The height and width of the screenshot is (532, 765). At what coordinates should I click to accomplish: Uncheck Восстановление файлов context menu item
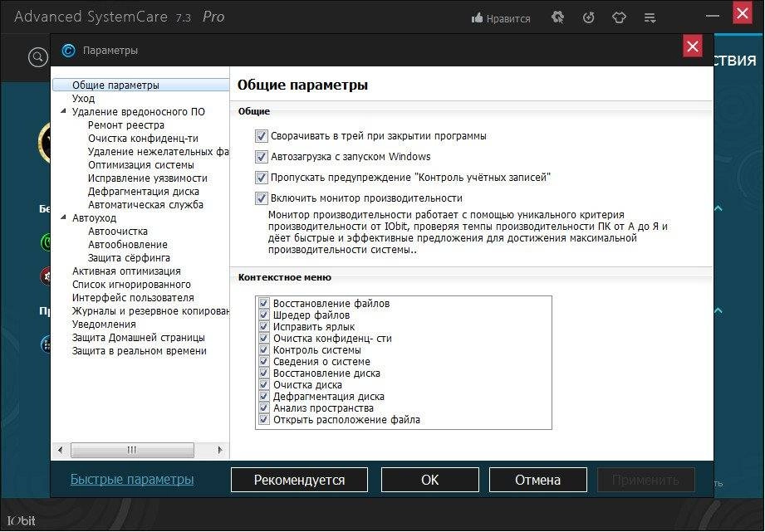pos(264,303)
